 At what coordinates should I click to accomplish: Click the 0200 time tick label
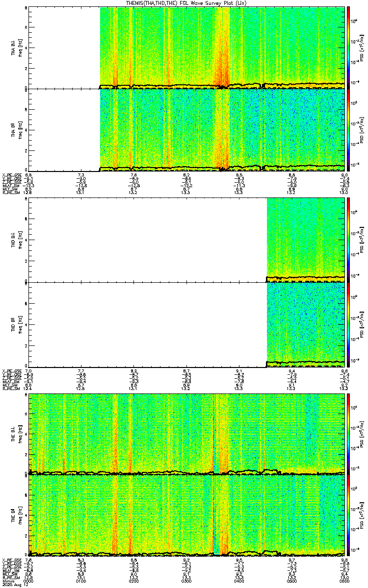(x=133, y=581)
